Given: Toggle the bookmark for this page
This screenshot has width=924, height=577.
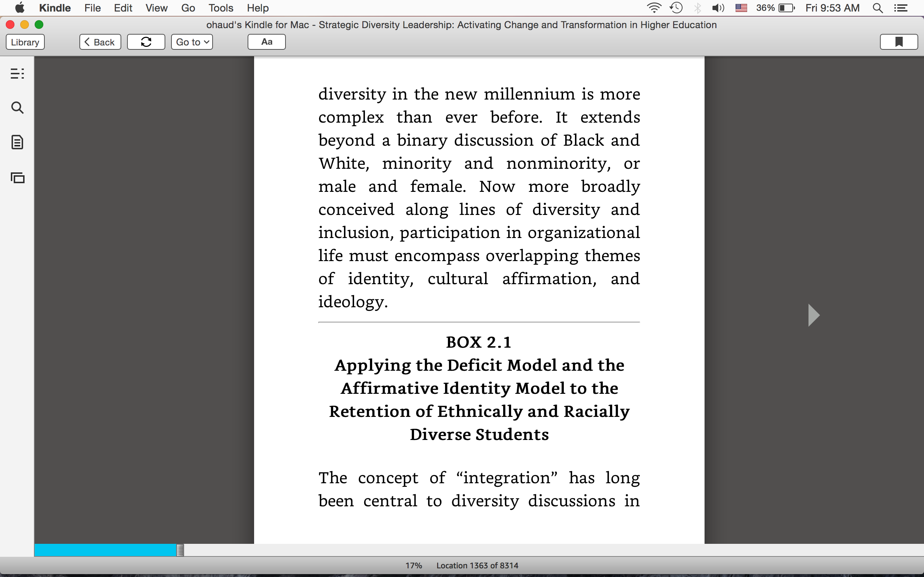Looking at the screenshot, I should pos(899,42).
